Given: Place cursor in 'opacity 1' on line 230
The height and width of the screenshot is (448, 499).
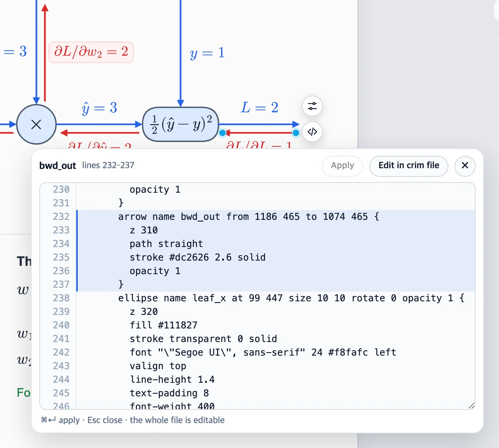Looking at the screenshot, I should [x=155, y=190].
